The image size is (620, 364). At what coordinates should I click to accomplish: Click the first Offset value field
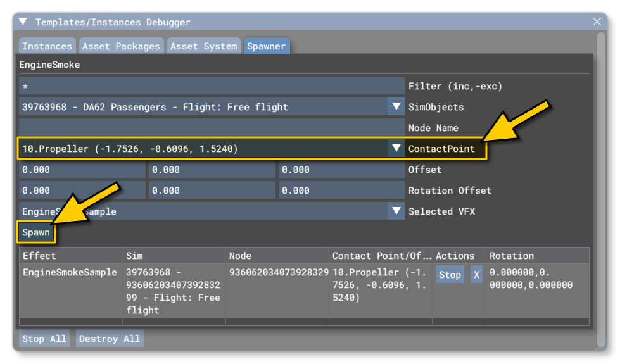point(82,170)
